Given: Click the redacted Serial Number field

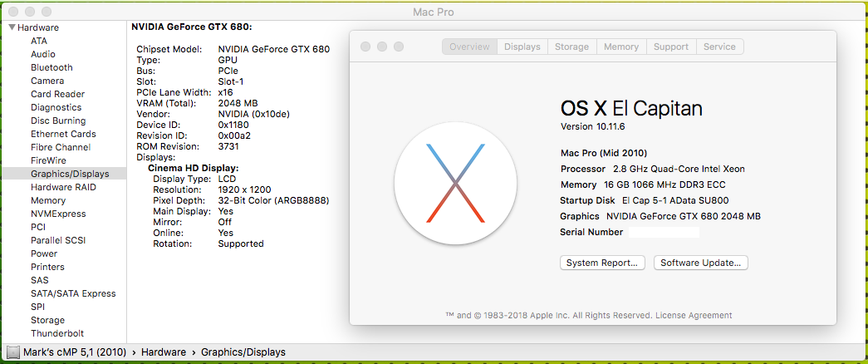Looking at the screenshot, I should click(x=664, y=232).
